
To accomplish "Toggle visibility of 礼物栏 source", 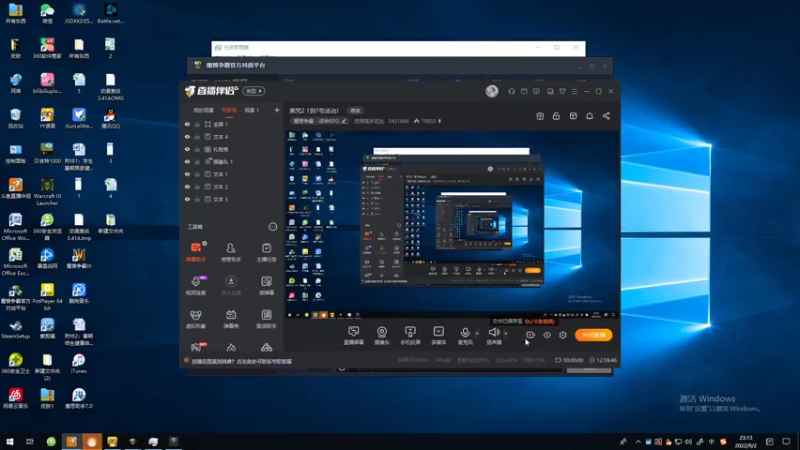I will point(187,149).
